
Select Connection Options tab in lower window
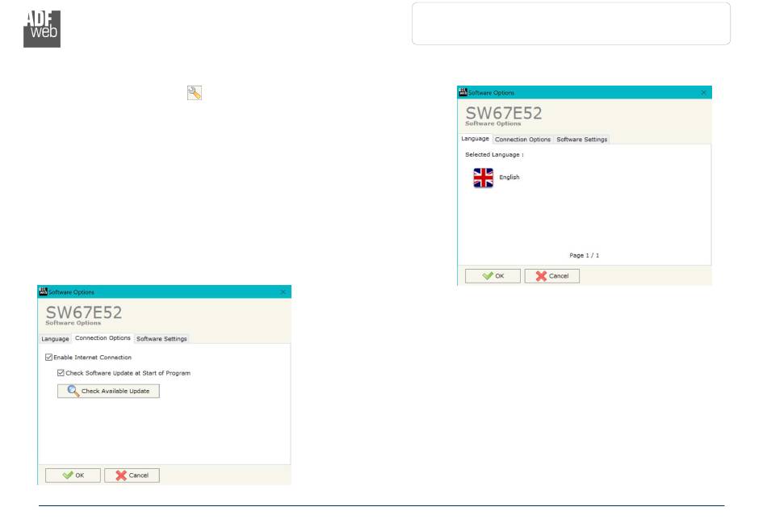[103, 338]
